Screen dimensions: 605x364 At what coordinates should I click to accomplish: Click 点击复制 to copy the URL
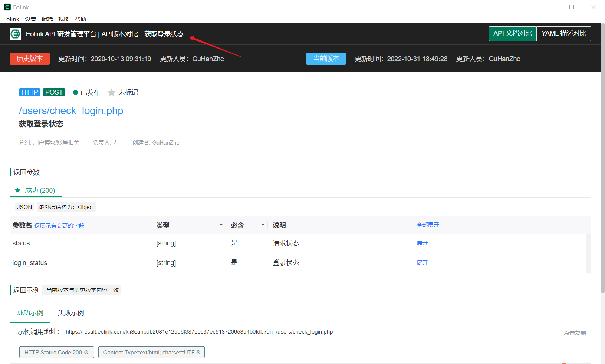pyautogui.click(x=575, y=333)
